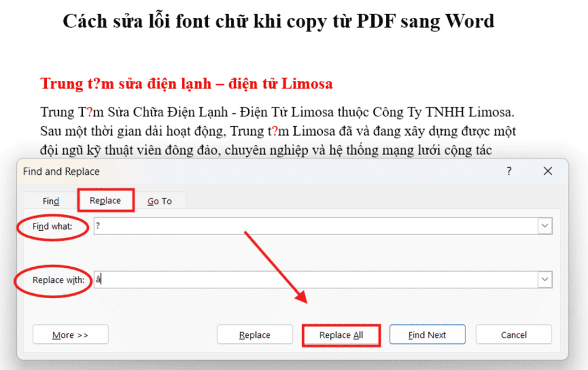This screenshot has width=588, height=370.
Task: Open the dialog help question mark icon
Action: 509,171
